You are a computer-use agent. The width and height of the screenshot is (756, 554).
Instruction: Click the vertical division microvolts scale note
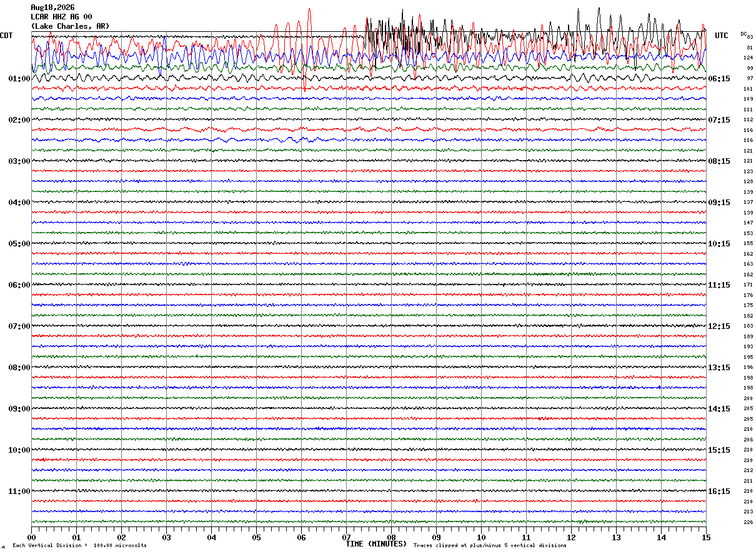tap(79, 546)
